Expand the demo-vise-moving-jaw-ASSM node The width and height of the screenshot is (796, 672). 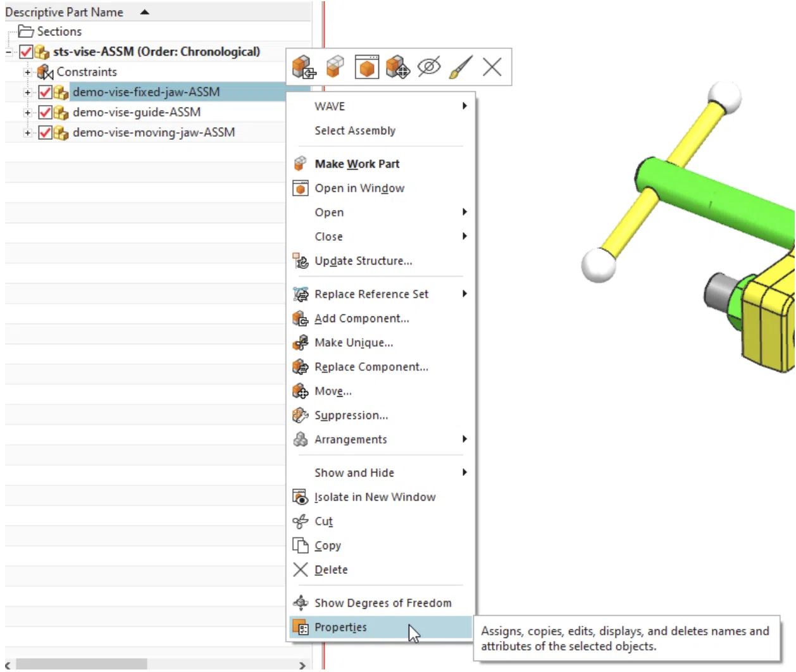28,134
